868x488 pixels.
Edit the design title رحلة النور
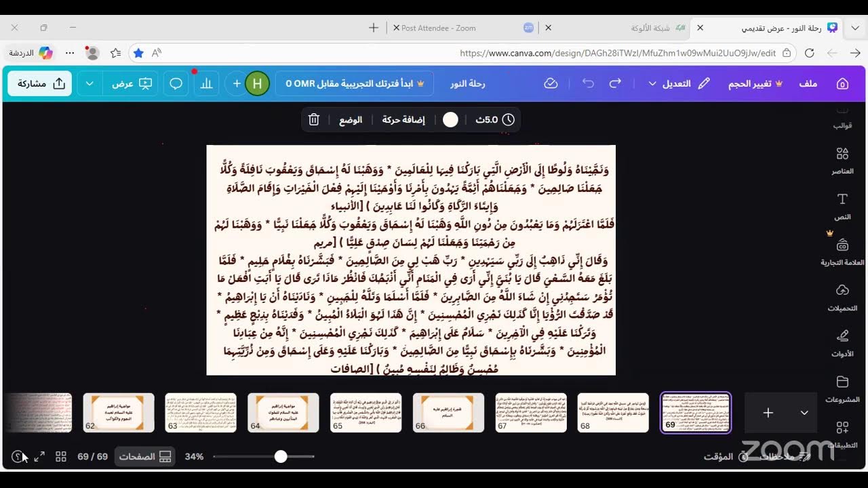tap(468, 83)
